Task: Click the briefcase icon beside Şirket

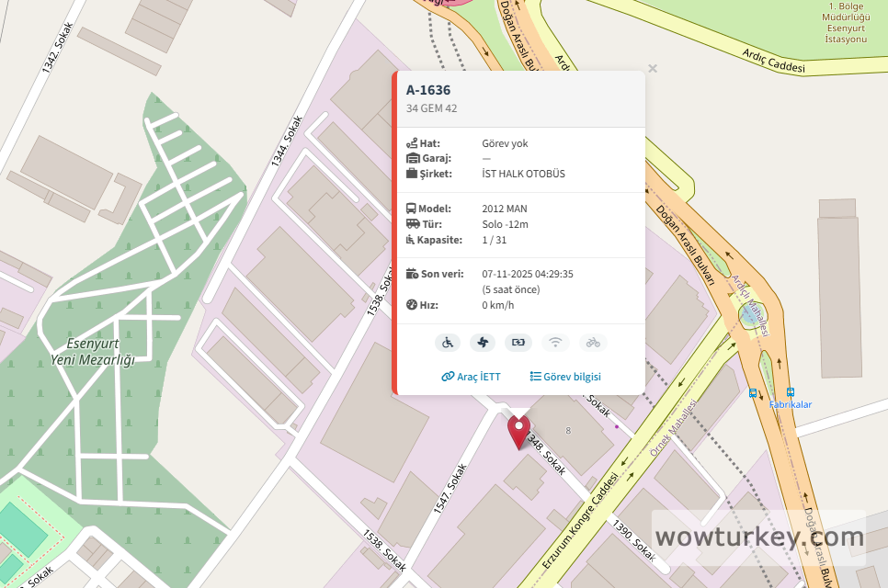Action: point(412,173)
